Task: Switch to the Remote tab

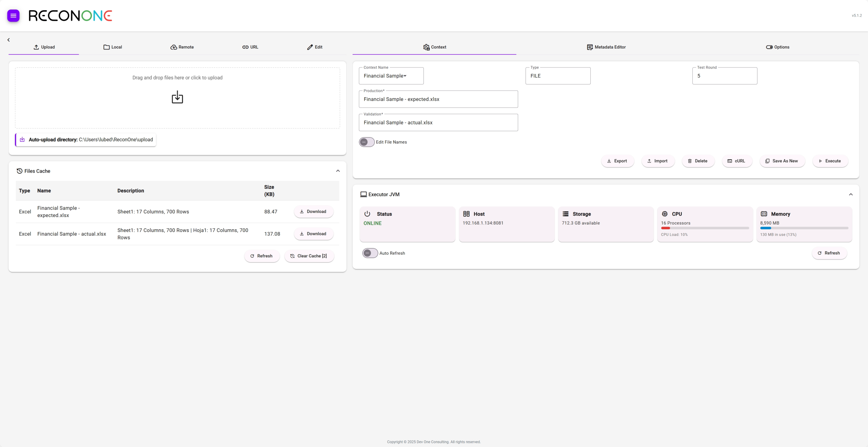Action: coord(182,47)
